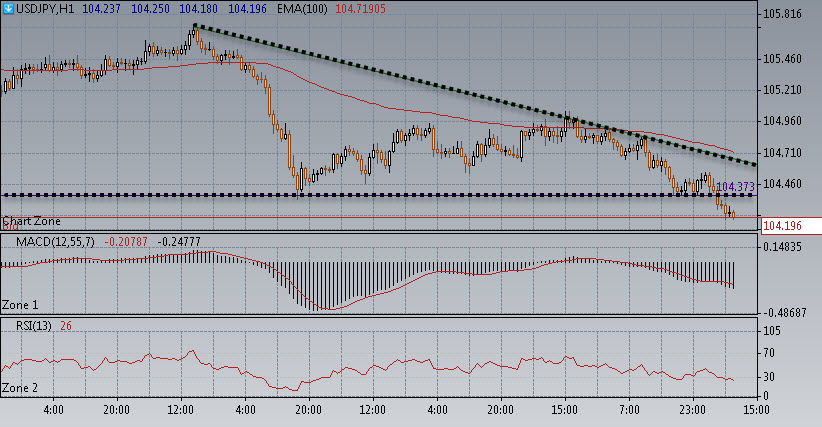Click the 105.816 price axis label
This screenshot has height=427, width=822.
pyautogui.click(x=782, y=14)
